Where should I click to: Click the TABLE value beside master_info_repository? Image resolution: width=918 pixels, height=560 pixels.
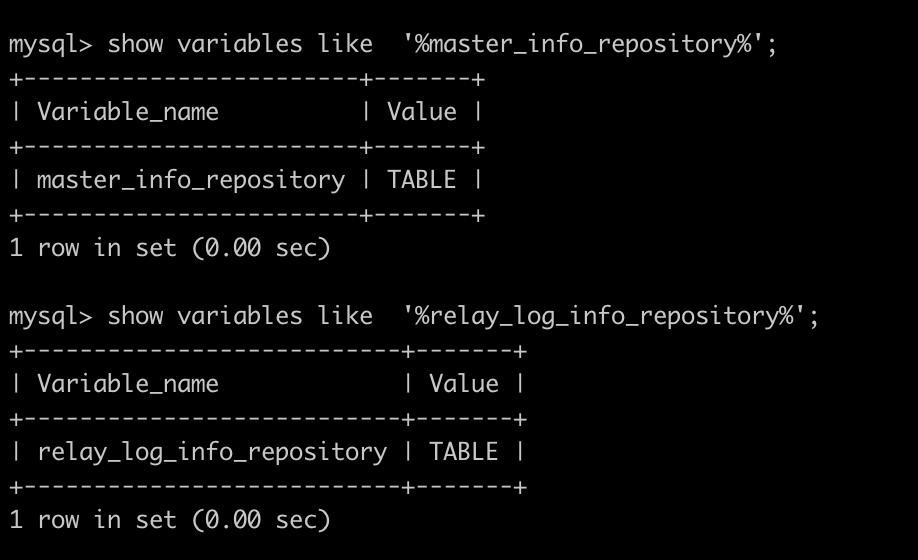[x=421, y=180]
